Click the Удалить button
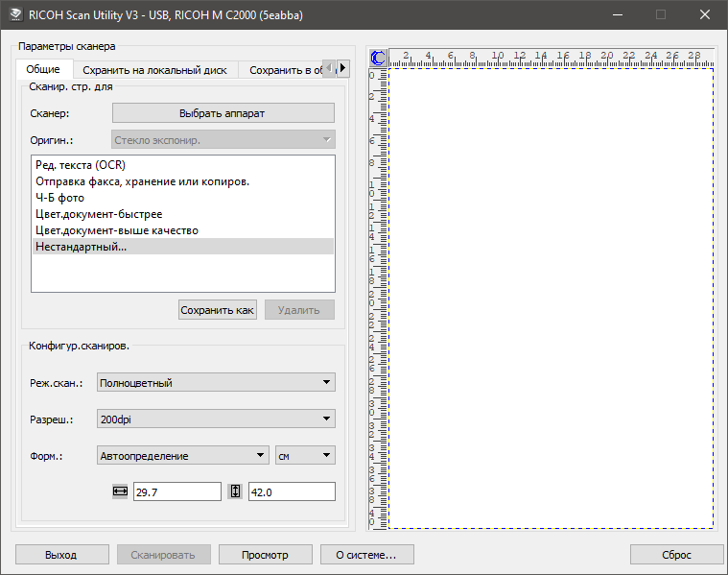The image size is (728, 575). point(299,310)
